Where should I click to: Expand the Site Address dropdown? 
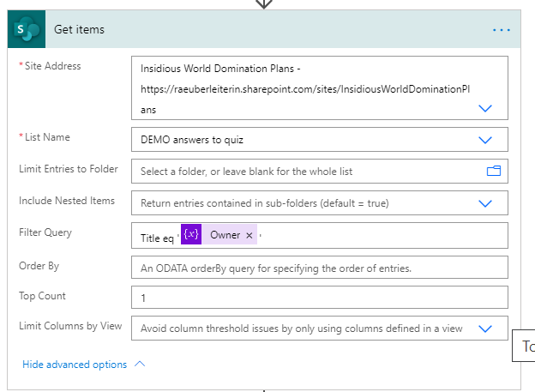coord(485,109)
